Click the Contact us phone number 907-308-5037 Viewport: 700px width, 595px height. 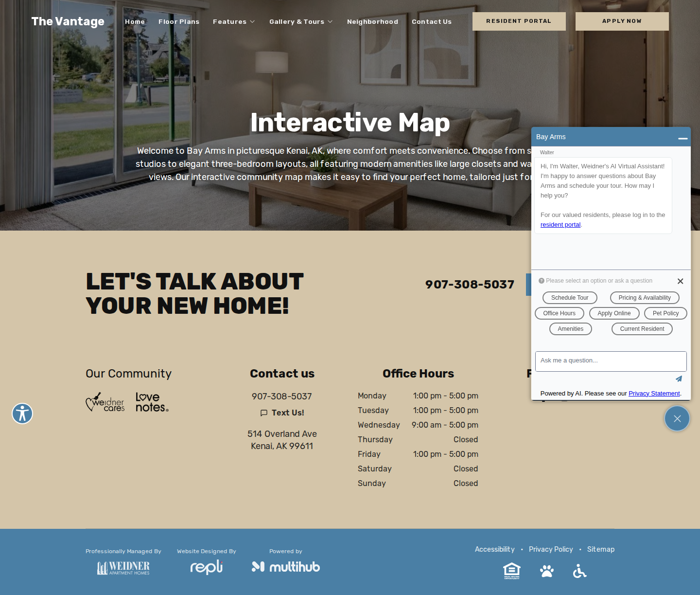pyautogui.click(x=282, y=397)
